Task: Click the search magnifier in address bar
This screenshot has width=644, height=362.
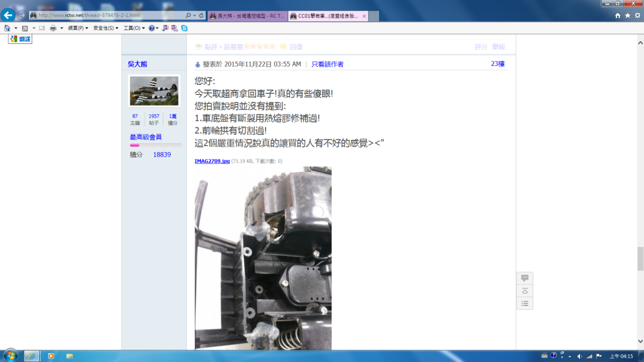Action: (188, 15)
